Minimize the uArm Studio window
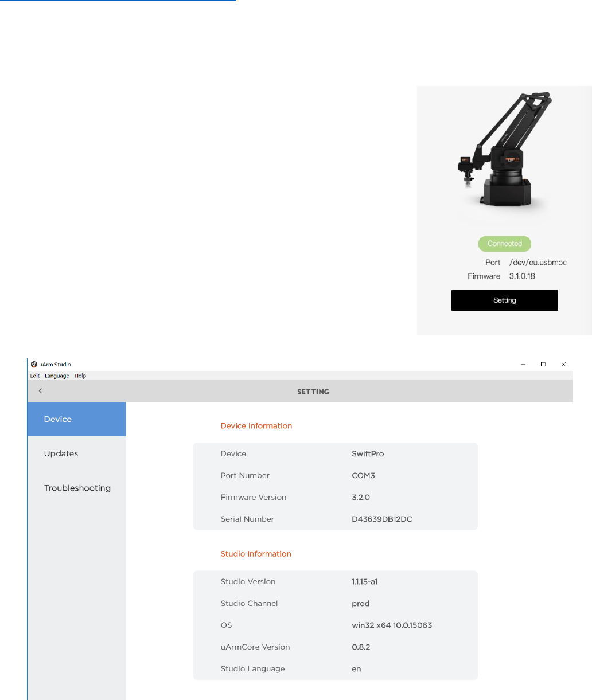This screenshot has width=592, height=700. [523, 364]
